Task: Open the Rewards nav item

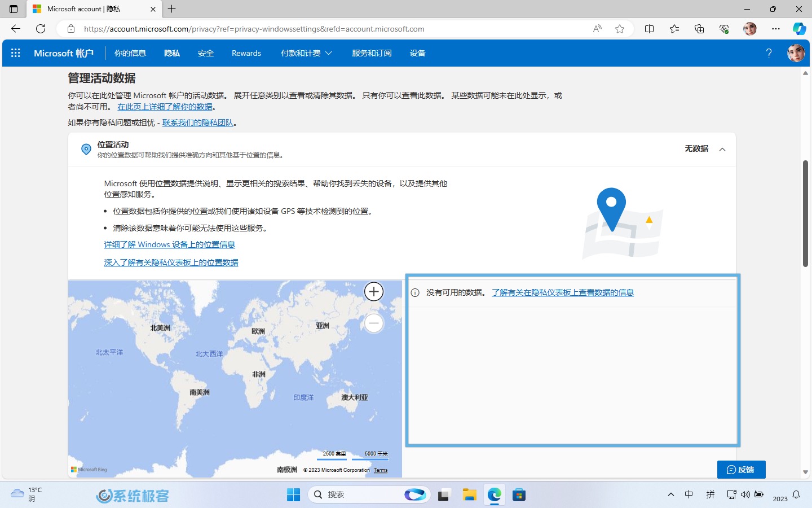Action: tap(246, 53)
